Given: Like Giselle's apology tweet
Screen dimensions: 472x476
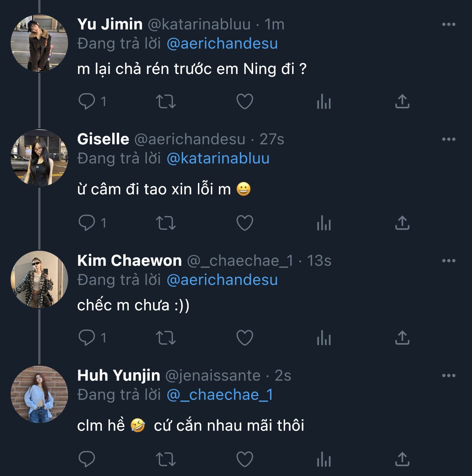Looking at the screenshot, I should (x=245, y=223).
